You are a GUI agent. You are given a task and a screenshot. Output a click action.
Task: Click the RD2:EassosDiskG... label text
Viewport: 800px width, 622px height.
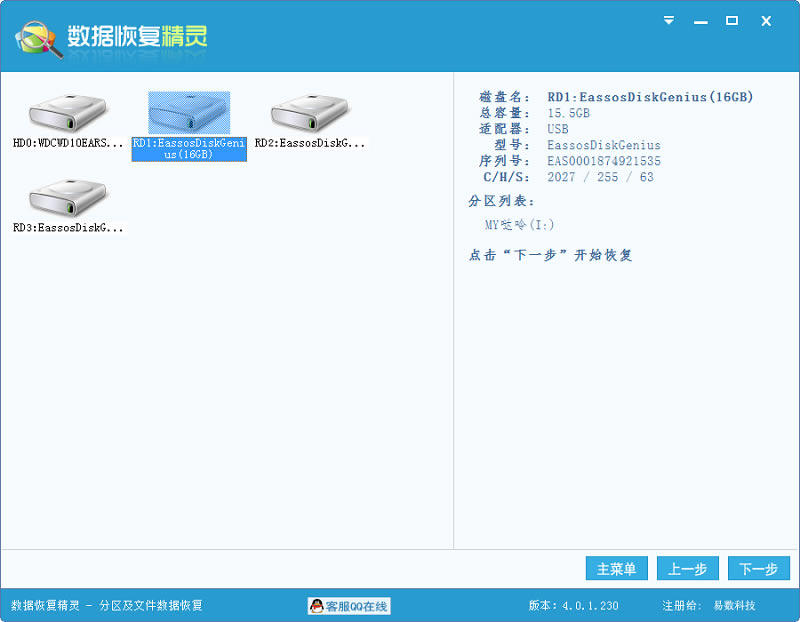(x=309, y=143)
